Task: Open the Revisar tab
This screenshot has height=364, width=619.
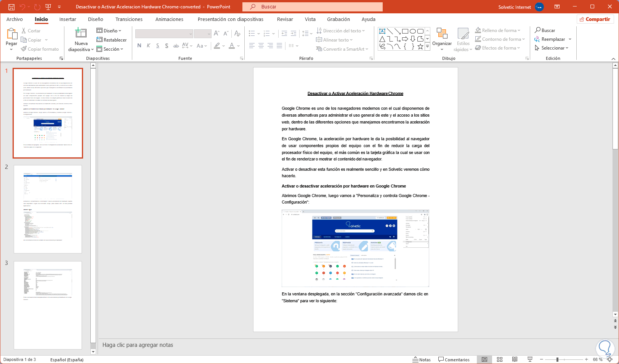Action: (x=285, y=19)
